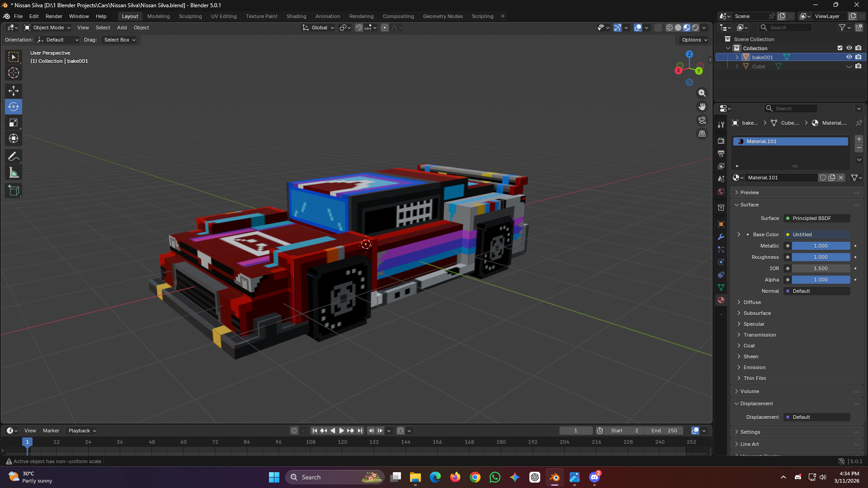
Task: Toggle snapping magnet in header
Action: point(359,28)
